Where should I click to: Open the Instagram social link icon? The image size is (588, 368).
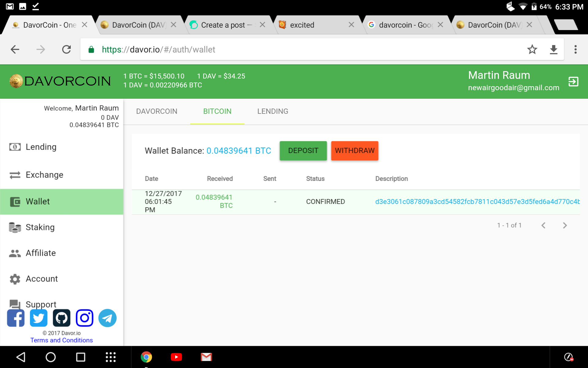pos(85,318)
